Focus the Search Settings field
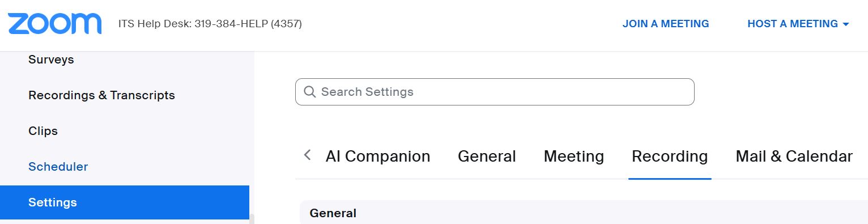 495,92
